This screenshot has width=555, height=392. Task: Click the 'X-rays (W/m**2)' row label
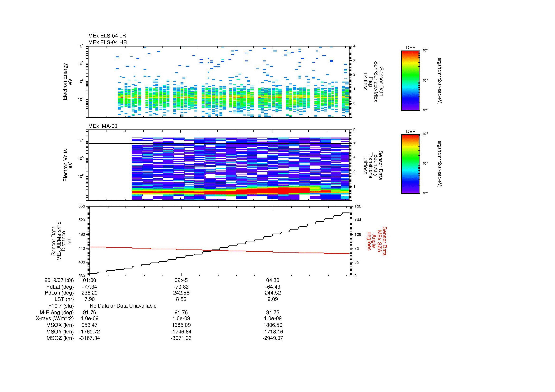[55, 318]
